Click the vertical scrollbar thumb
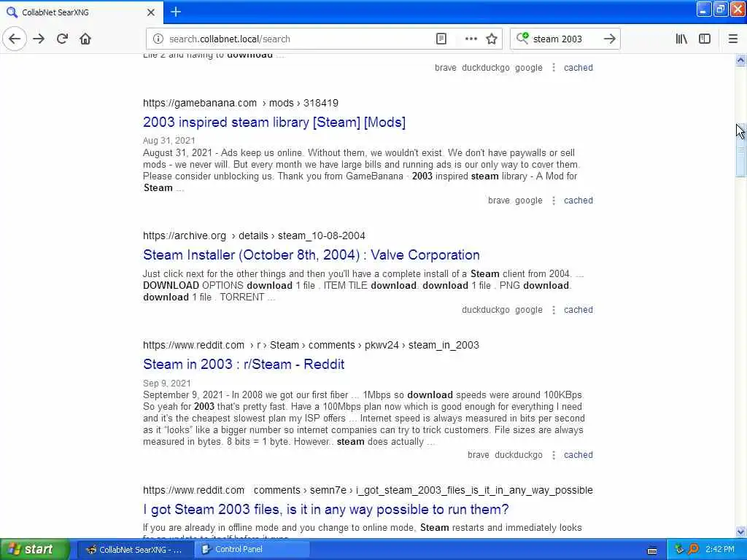 (740, 150)
